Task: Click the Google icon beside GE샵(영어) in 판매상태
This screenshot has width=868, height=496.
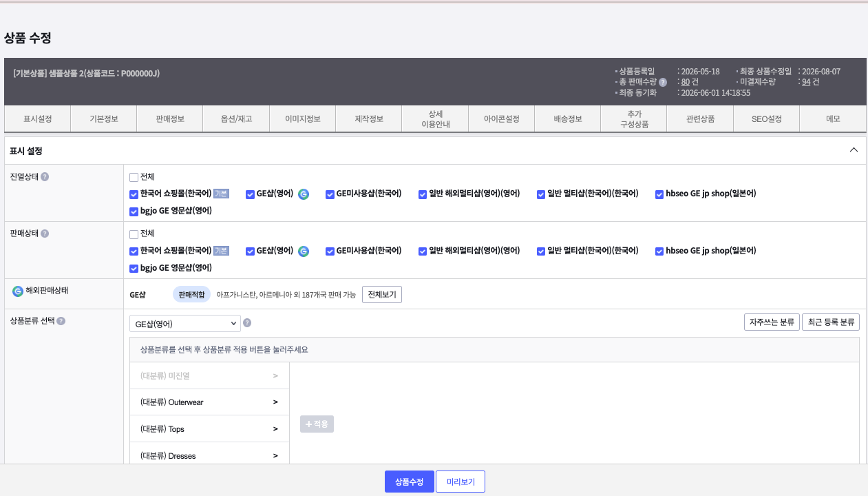Action: pyautogui.click(x=304, y=251)
